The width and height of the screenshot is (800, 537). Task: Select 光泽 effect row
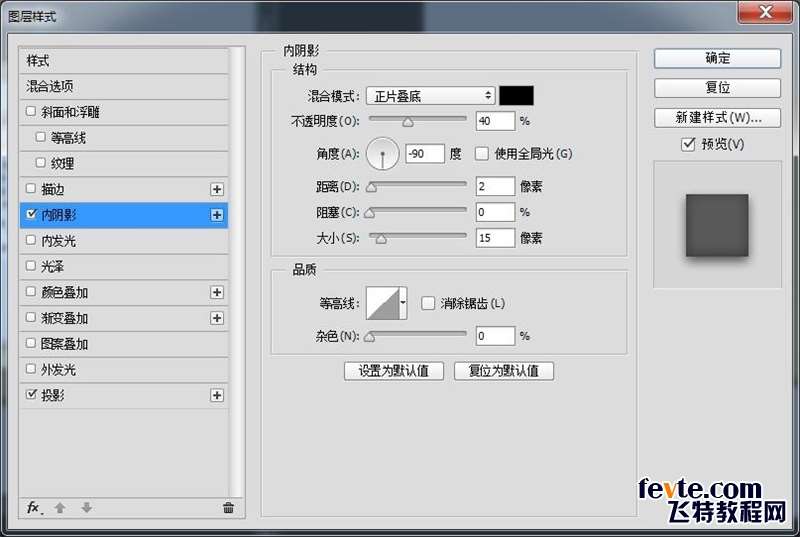coord(123,266)
